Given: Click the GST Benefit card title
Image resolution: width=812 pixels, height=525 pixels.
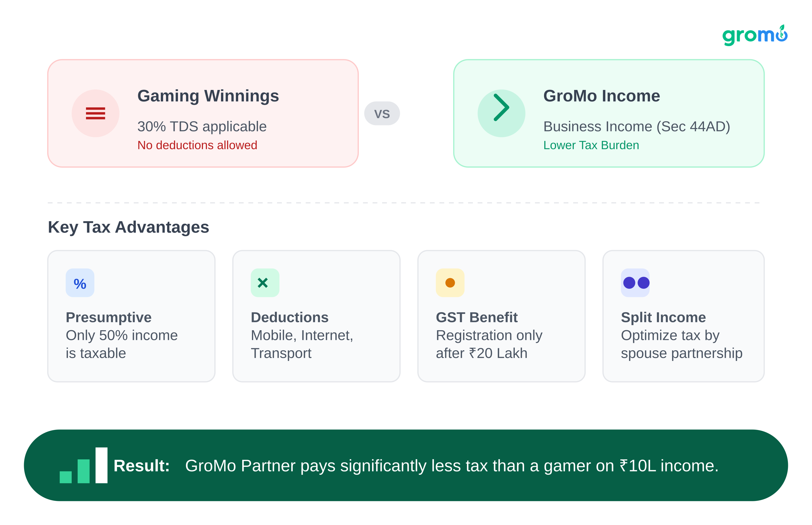Looking at the screenshot, I should tap(477, 317).
